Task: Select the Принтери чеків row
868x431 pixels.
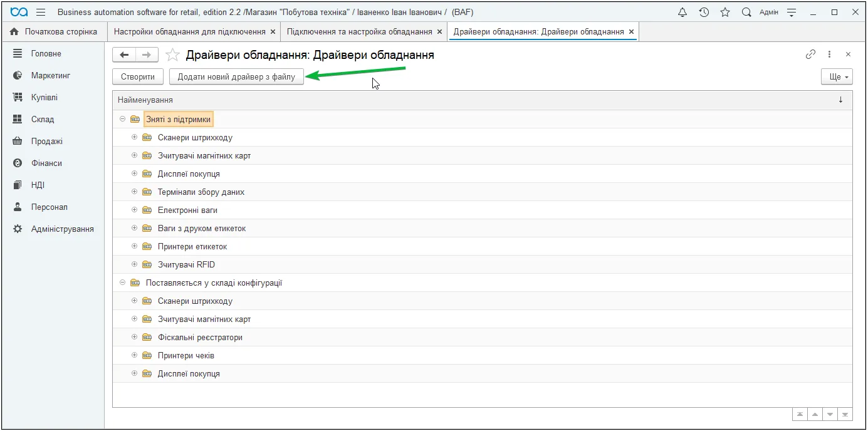Action: coord(483,355)
